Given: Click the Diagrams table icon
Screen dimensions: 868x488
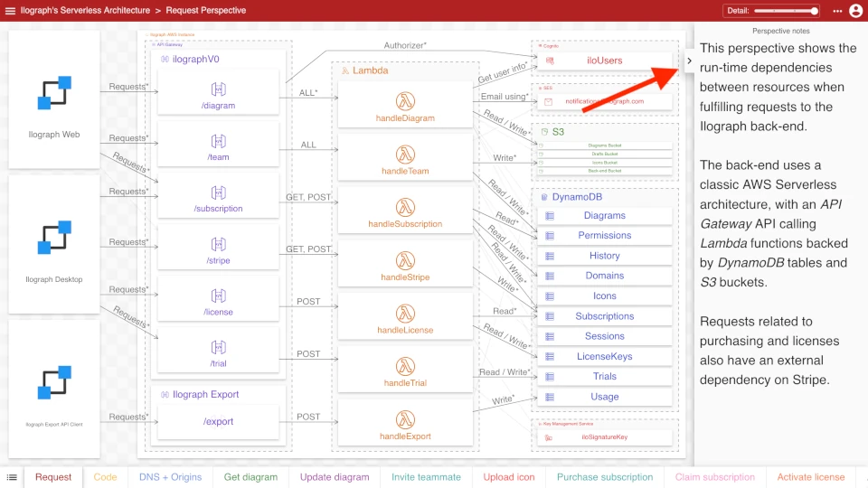Looking at the screenshot, I should pos(550,216).
